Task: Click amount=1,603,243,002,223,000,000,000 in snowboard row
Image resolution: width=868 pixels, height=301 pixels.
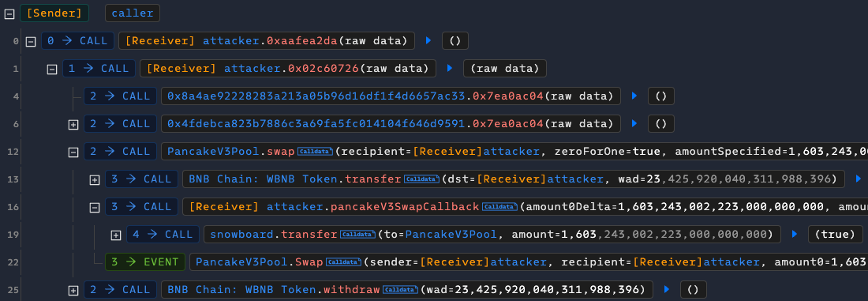Action: [639, 235]
